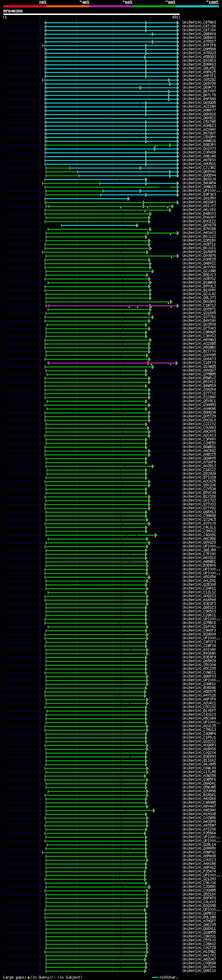Image resolution: width=222 pixels, height=980 pixels.
Task: Select hit label UniRef100_Q69Y99
Action: pos(199,84)
